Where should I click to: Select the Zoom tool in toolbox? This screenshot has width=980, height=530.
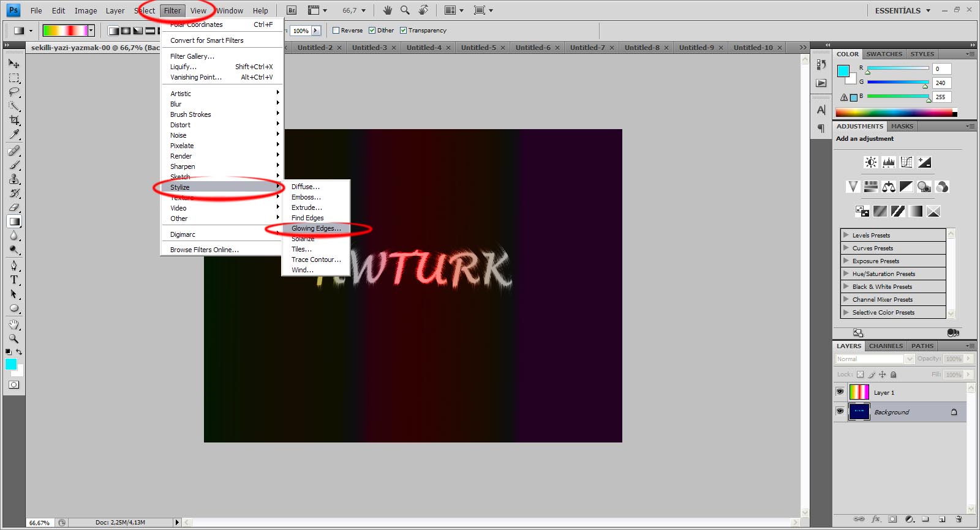pos(14,338)
